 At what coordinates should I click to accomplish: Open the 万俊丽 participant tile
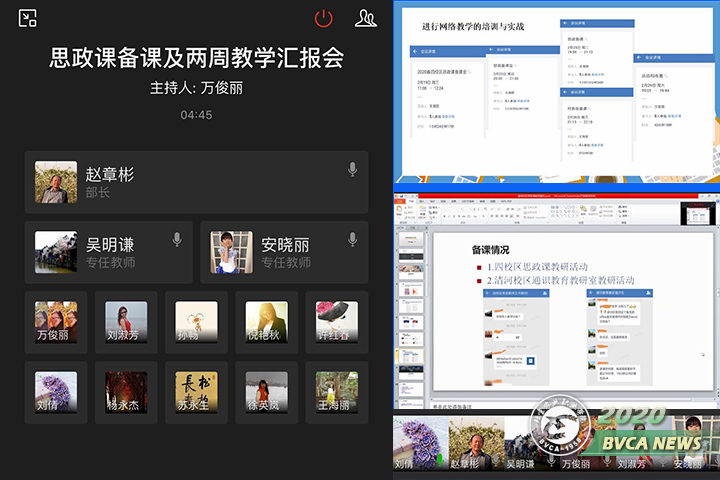click(x=56, y=322)
